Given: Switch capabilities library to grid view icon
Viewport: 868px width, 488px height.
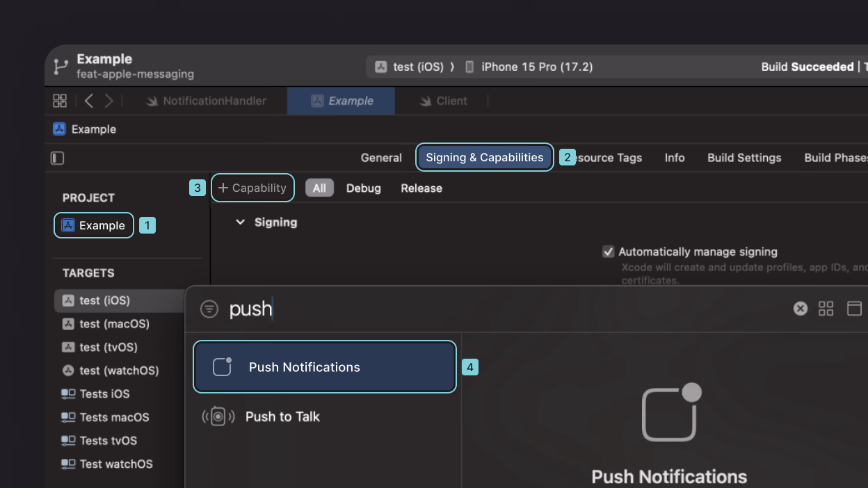Looking at the screenshot, I should tap(826, 309).
